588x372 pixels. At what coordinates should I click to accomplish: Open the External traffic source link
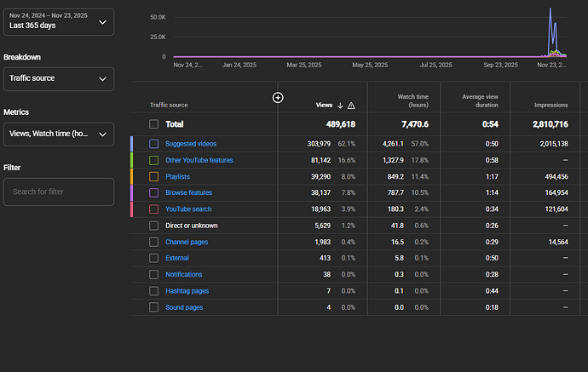(x=176, y=258)
